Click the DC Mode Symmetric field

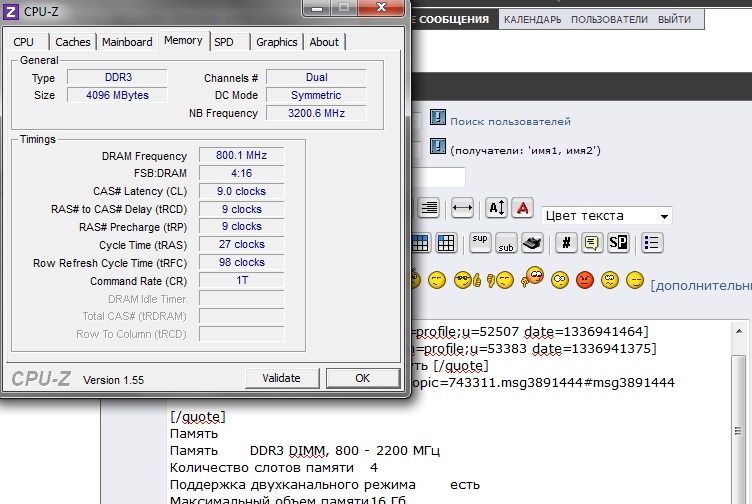click(316, 95)
